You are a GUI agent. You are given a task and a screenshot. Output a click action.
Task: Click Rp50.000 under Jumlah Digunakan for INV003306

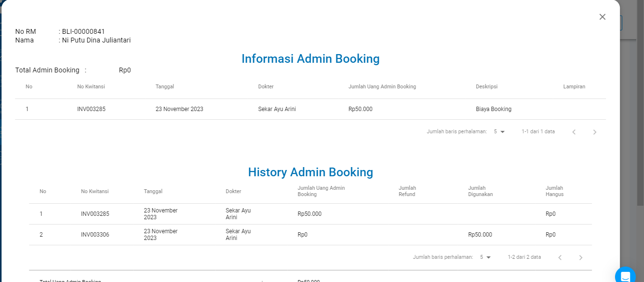click(x=480, y=235)
